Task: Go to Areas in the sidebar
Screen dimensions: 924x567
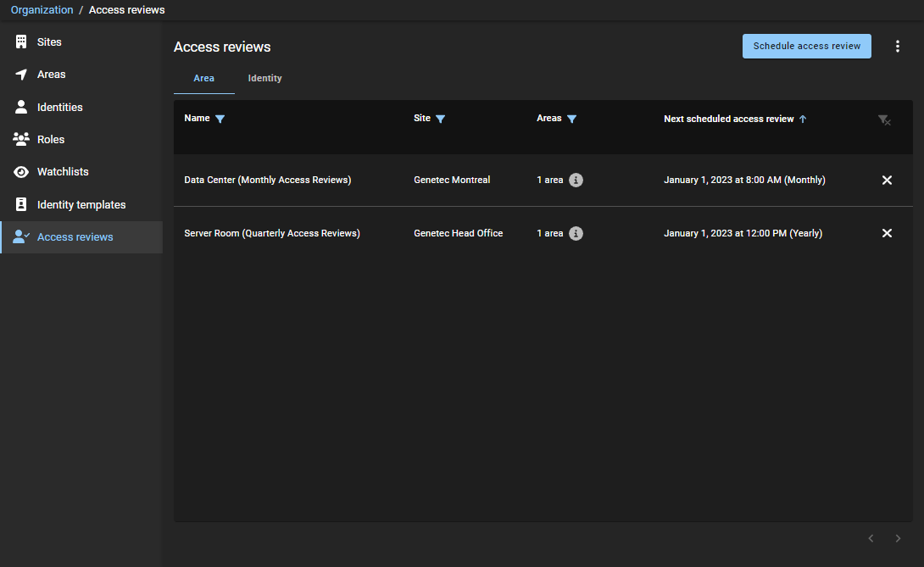Action: pyautogui.click(x=51, y=75)
